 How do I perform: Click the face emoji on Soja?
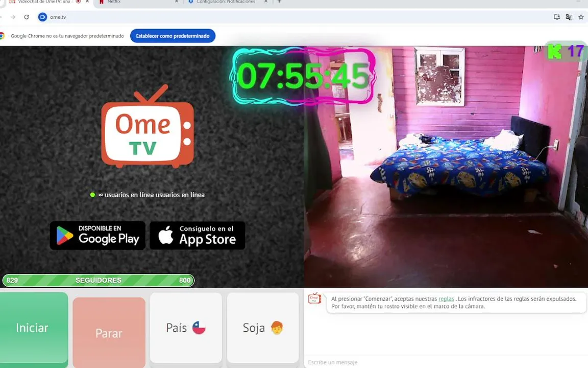point(277,328)
